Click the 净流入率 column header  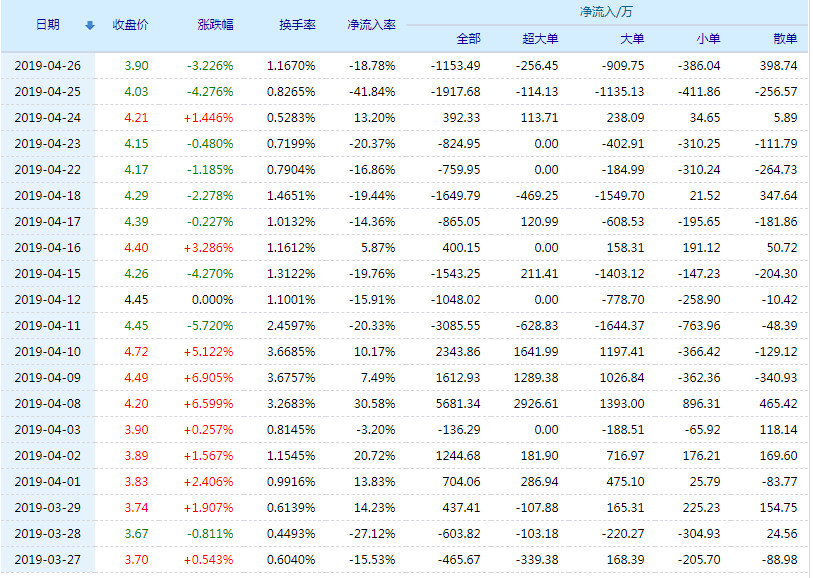371,25
